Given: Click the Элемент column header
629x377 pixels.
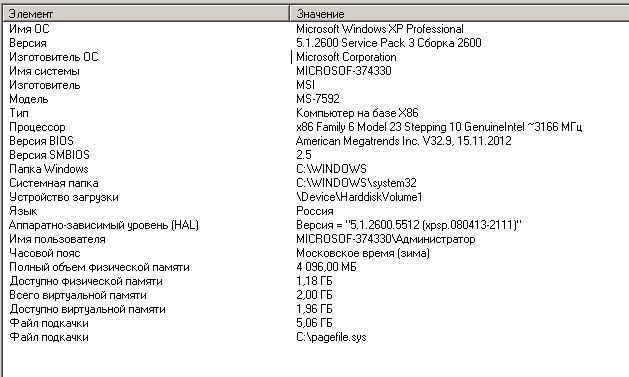Looking at the screenshot, I should pyautogui.click(x=146, y=14).
